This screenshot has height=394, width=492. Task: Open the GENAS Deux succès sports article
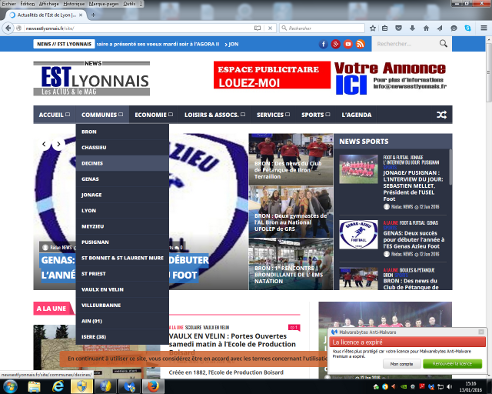pyautogui.click(x=414, y=240)
